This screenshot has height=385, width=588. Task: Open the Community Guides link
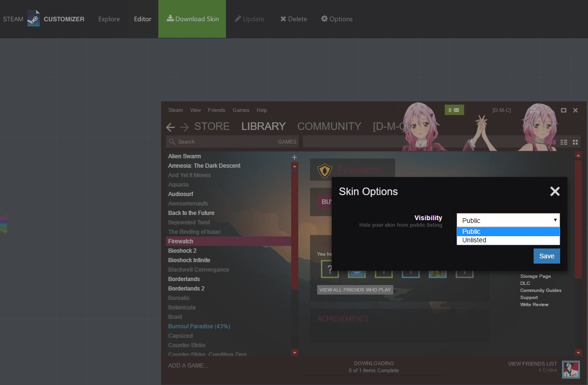click(x=541, y=291)
